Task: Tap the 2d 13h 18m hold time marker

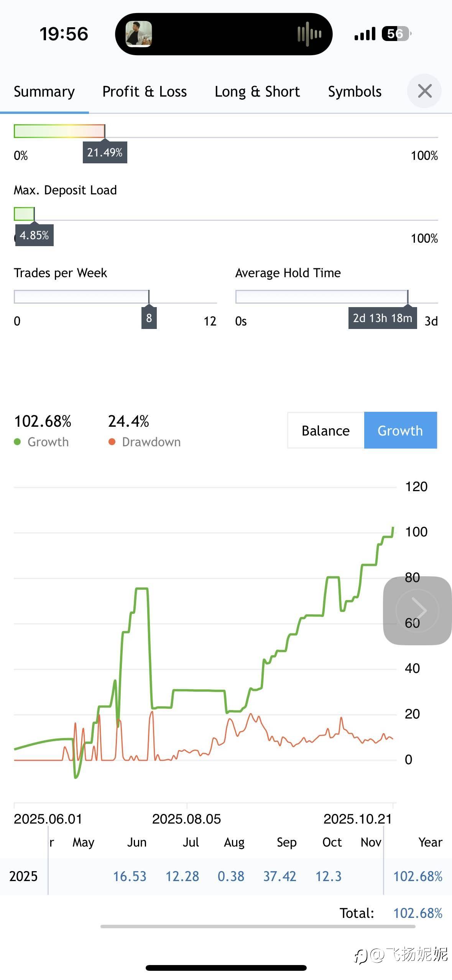Action: 382,318
